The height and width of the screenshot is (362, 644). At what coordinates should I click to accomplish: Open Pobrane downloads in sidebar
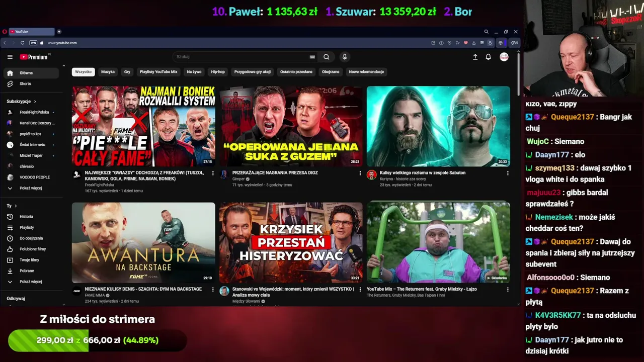point(32,270)
